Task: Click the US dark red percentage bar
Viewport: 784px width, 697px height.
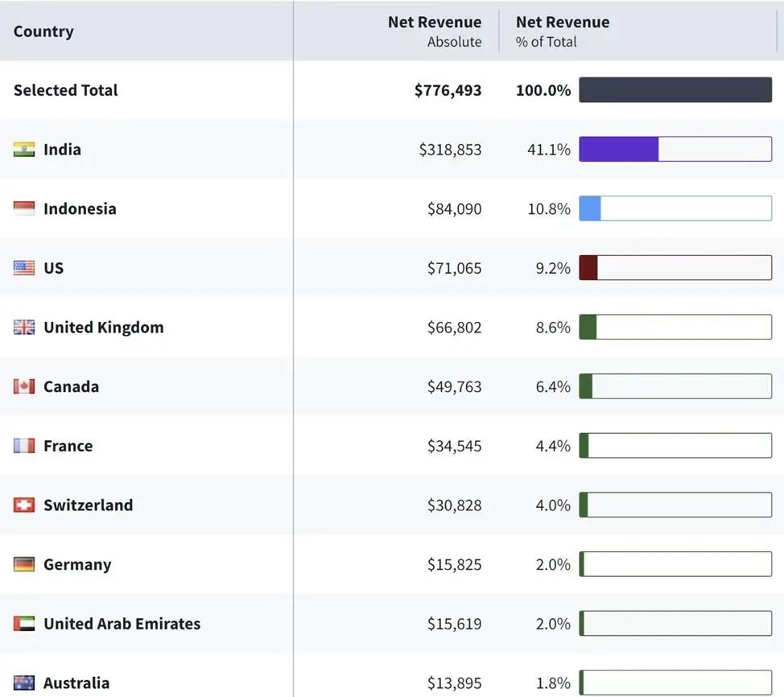Action: 588,268
